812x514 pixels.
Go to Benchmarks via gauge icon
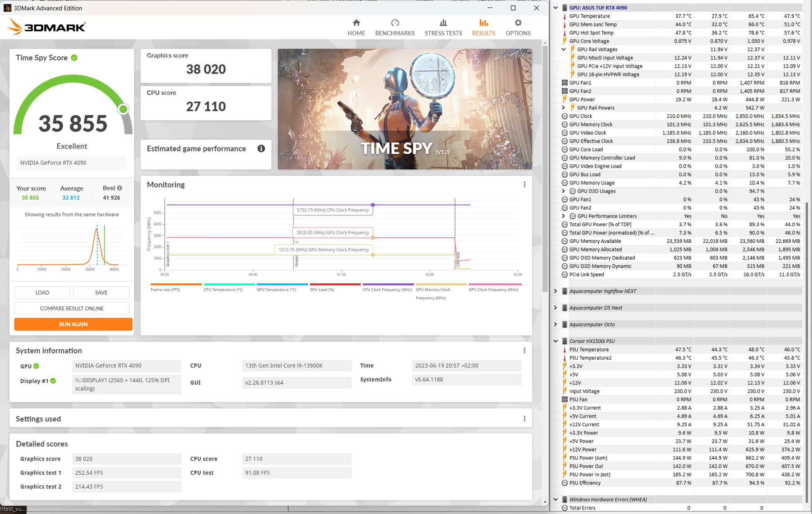click(395, 23)
